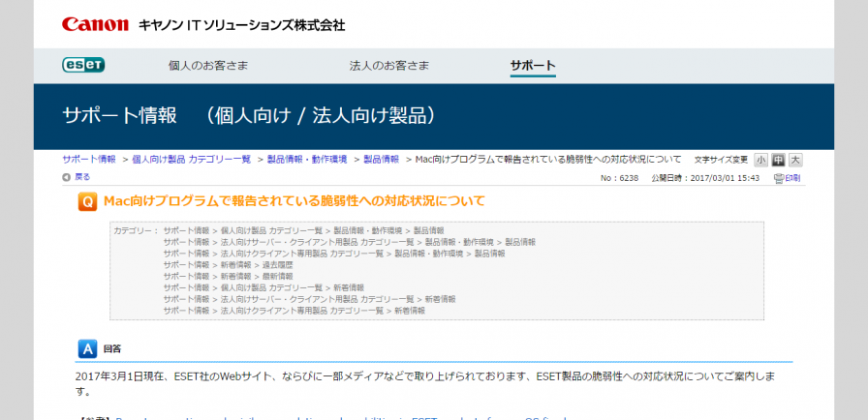Image resolution: width=868 pixels, height=420 pixels.
Task: Open 新着情報 in the 過去履歴 category row
Action: click(235, 265)
